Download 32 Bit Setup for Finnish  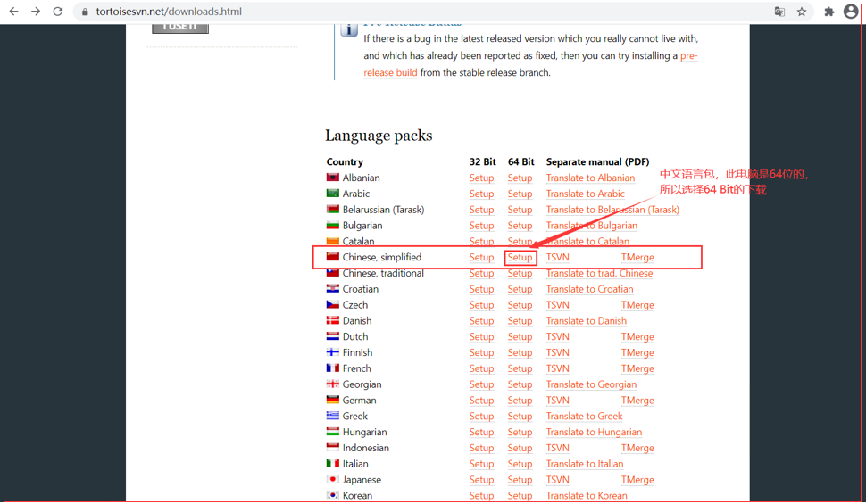point(481,352)
